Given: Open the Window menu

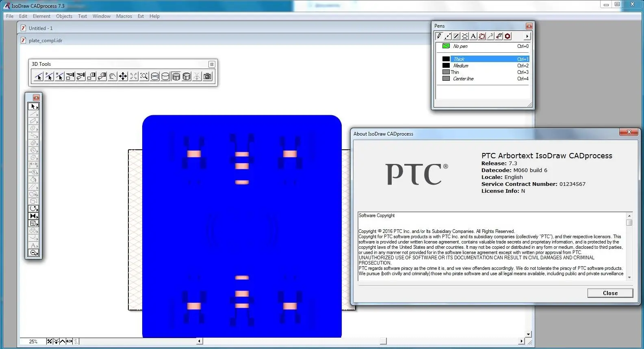Looking at the screenshot, I should click(x=102, y=16).
